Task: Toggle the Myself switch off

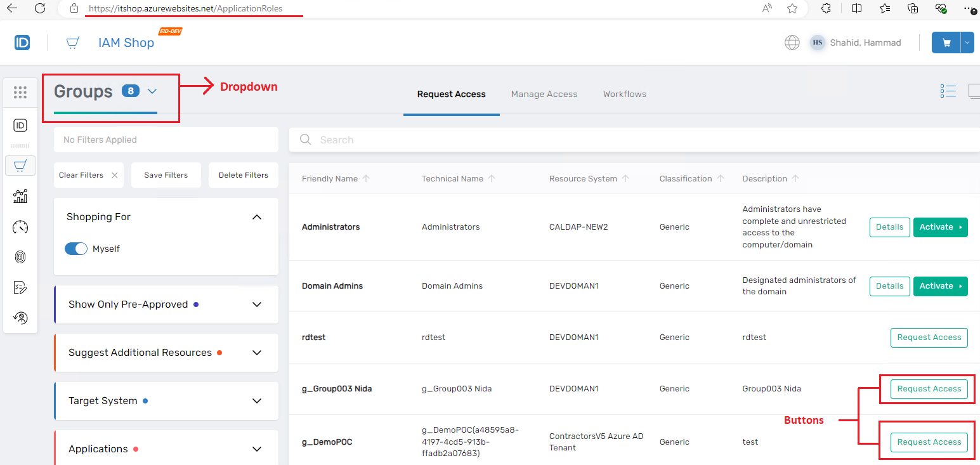Action: pyautogui.click(x=76, y=249)
